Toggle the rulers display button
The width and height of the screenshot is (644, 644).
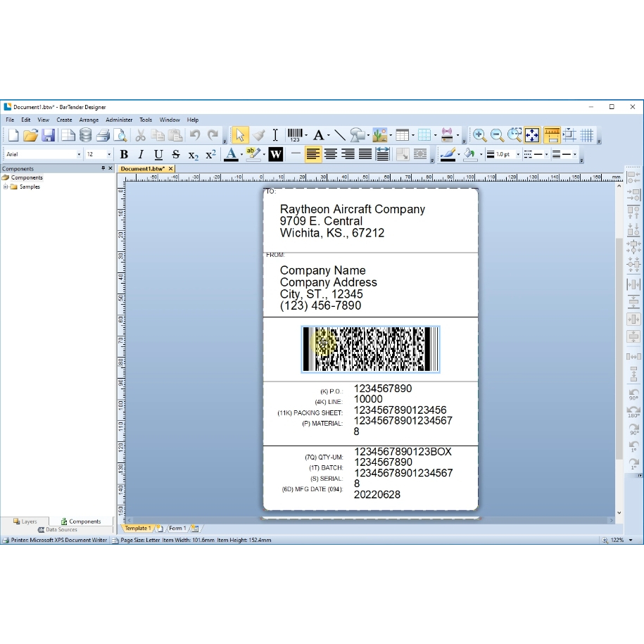point(552,135)
